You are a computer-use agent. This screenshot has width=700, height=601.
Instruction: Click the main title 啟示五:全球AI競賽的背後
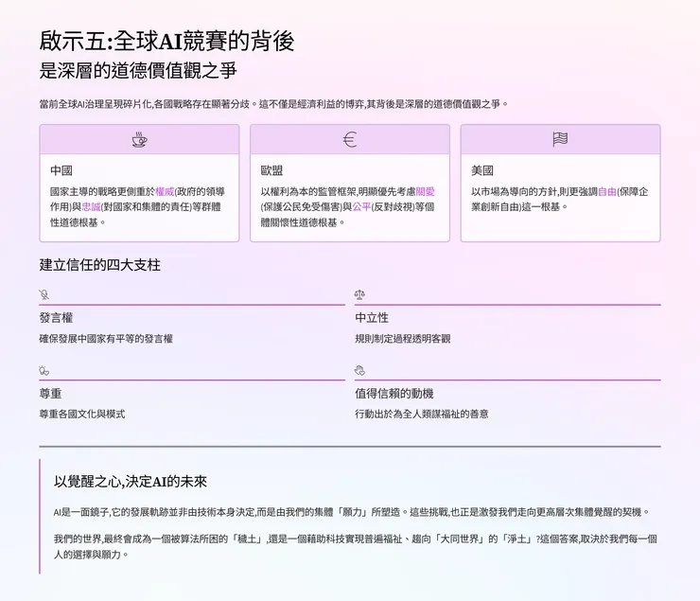point(167,41)
